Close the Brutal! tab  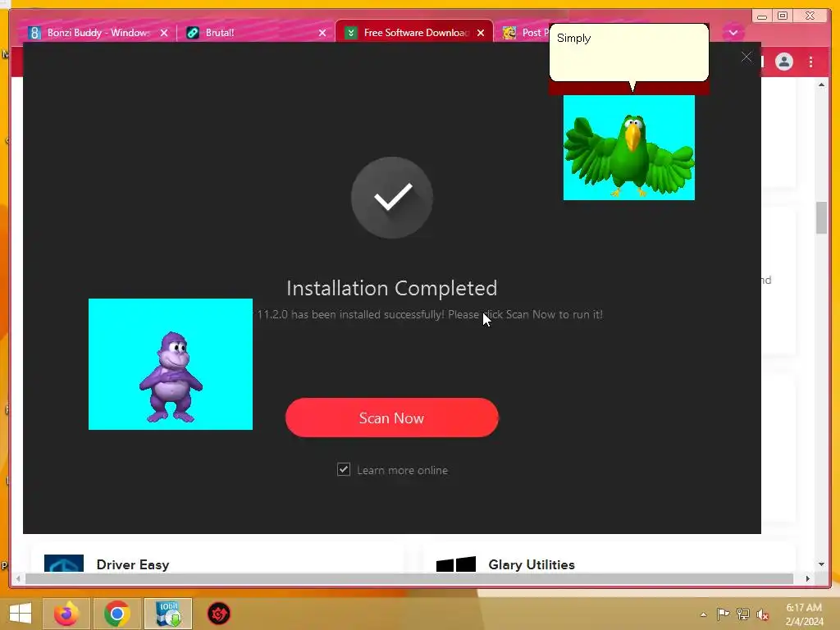click(322, 33)
